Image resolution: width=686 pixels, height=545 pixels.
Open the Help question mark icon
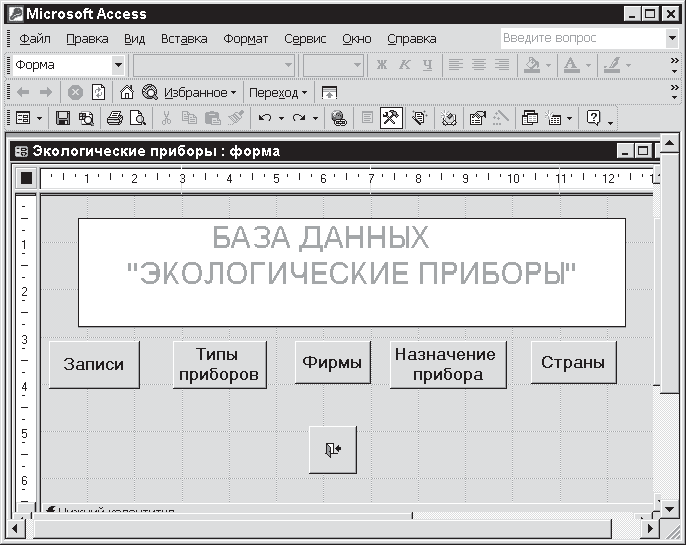tap(593, 118)
